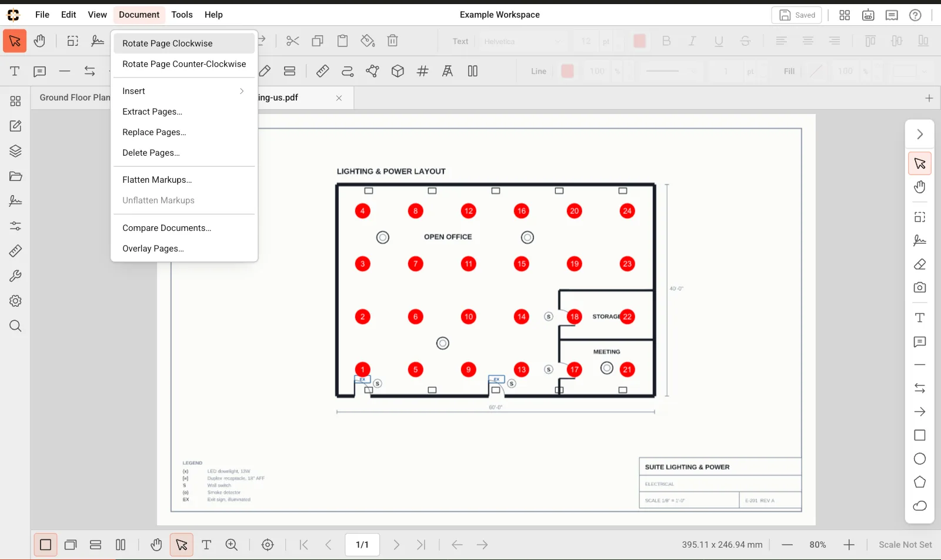Click the Paste clipboard icon

tap(342, 41)
